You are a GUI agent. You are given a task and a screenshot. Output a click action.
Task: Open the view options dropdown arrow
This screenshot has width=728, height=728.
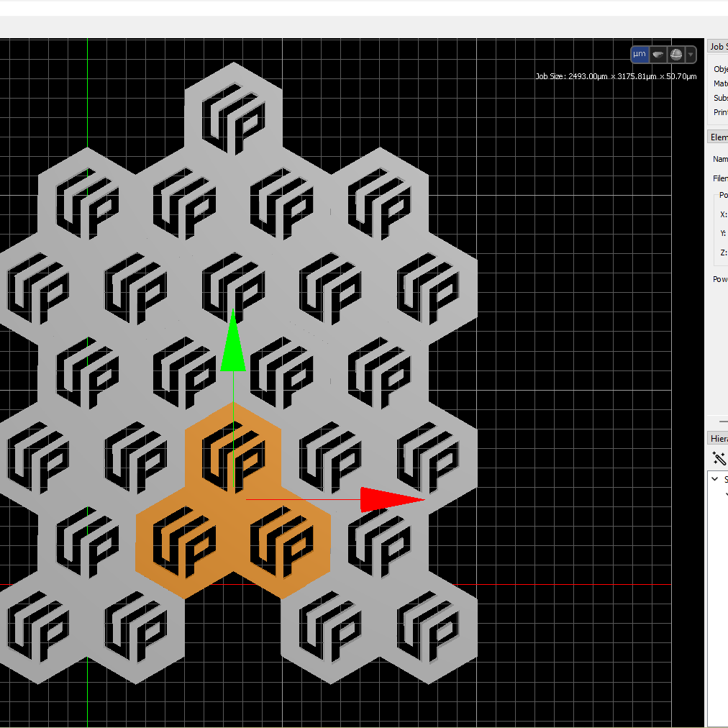tap(691, 55)
